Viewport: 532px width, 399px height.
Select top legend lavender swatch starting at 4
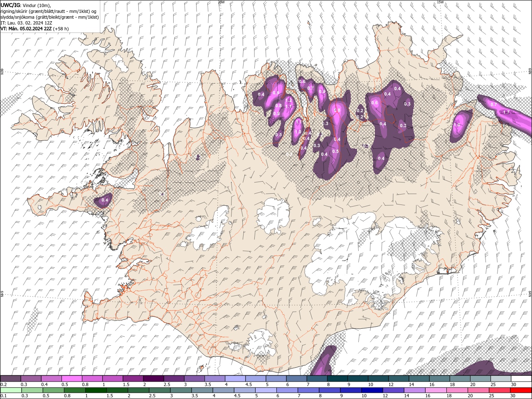coord(235,379)
